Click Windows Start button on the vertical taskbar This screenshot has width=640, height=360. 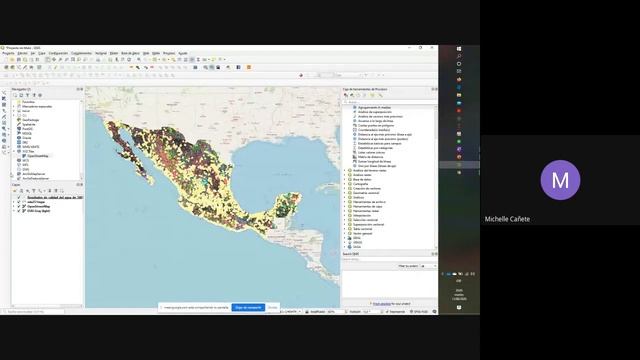[459, 49]
